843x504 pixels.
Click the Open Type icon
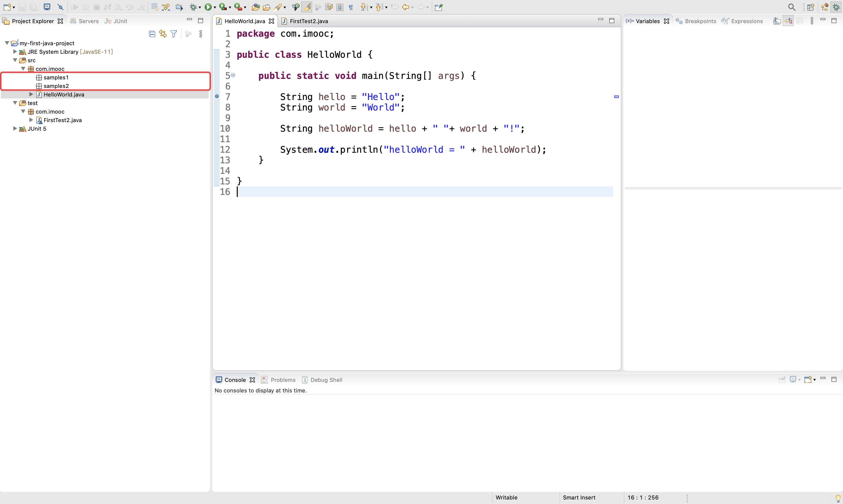255,7
